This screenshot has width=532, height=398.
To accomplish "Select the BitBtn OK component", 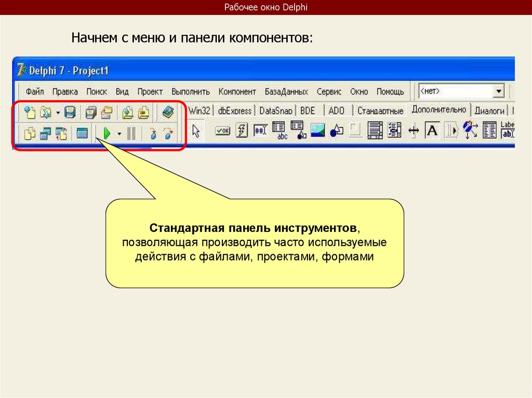I will coord(223,131).
